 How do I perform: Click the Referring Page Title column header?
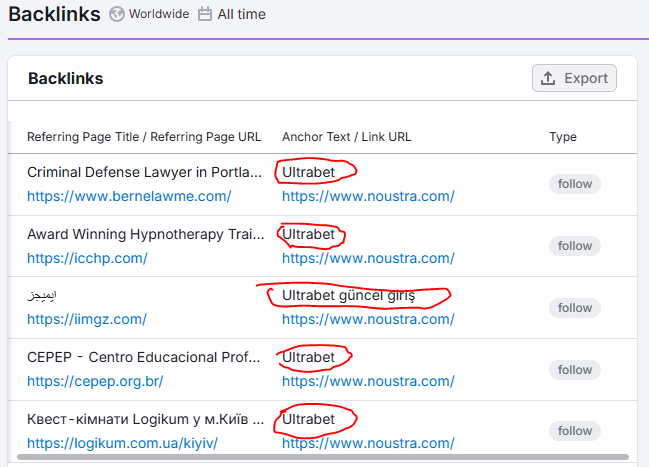pyautogui.click(x=144, y=137)
